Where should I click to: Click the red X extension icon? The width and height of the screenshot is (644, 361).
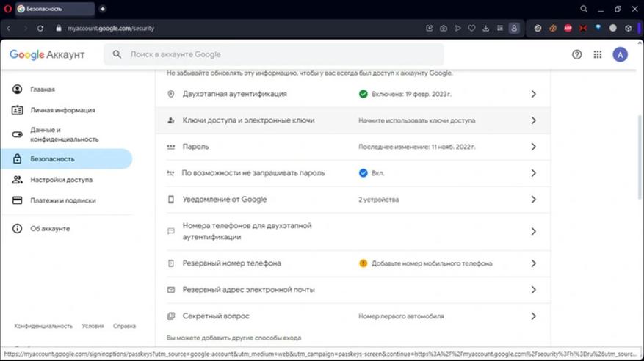(x=583, y=29)
